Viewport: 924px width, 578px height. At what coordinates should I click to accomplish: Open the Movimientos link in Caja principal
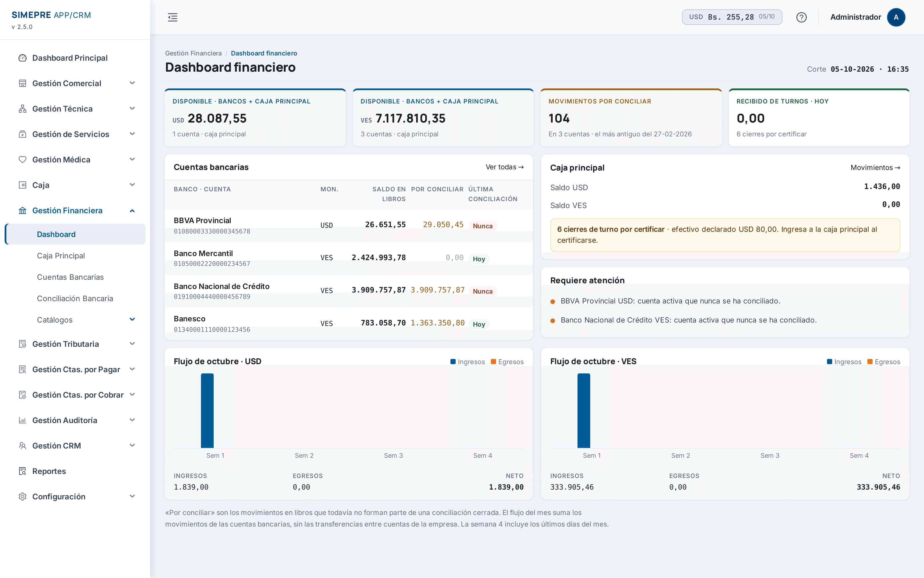point(875,167)
